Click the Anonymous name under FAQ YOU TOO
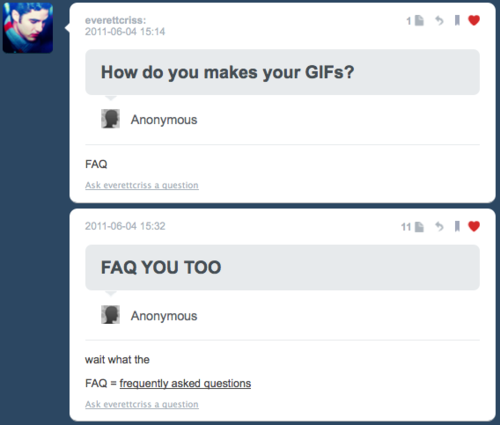The image size is (500, 425). 164,316
